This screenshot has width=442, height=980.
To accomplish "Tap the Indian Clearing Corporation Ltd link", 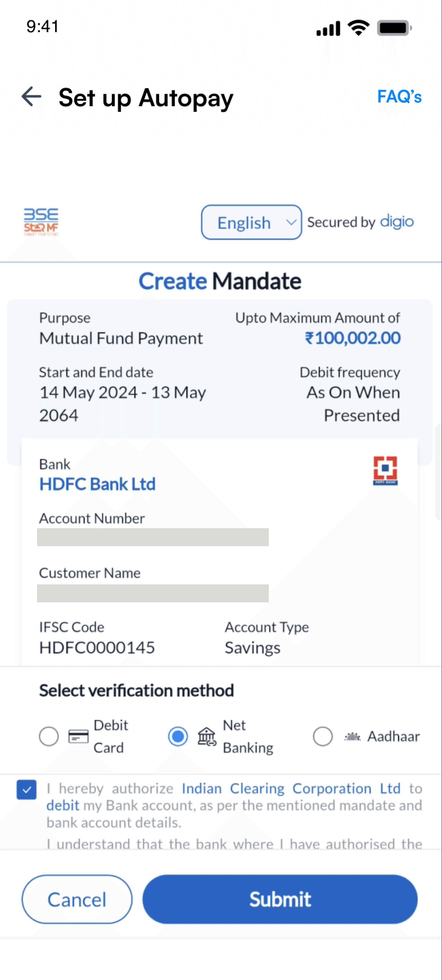I will (x=291, y=789).
